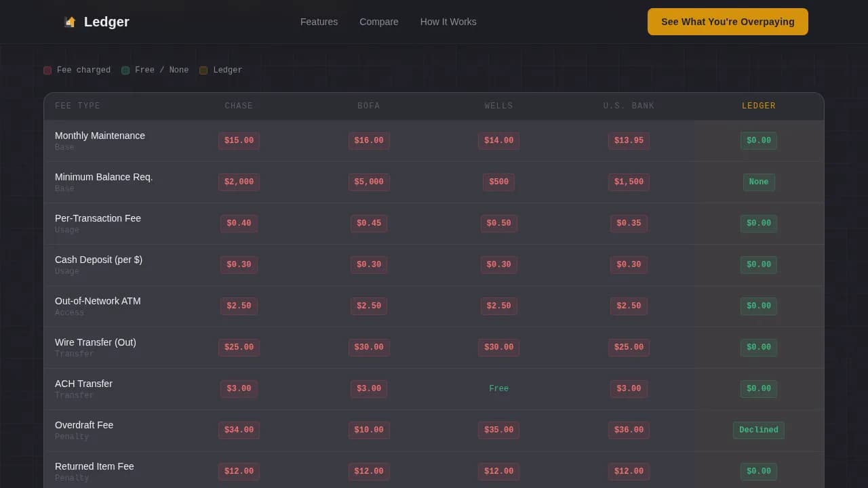Image resolution: width=868 pixels, height=488 pixels.
Task: Click Chase $34.00 overdraft fee badge
Action: coord(239,430)
